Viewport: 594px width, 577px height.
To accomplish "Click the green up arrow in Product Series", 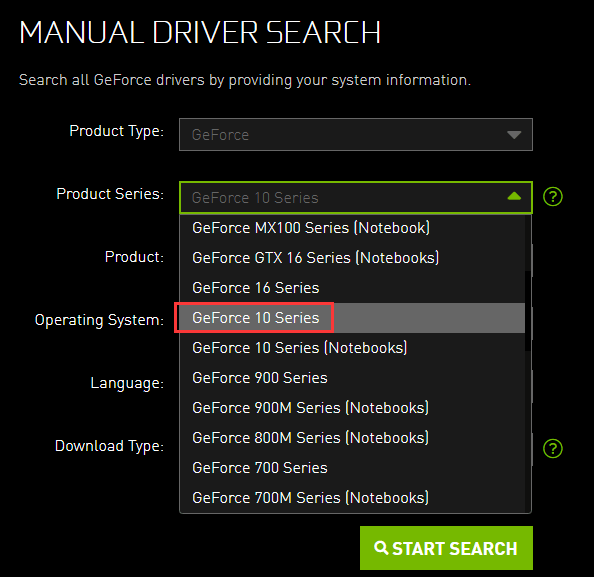I will point(514,196).
